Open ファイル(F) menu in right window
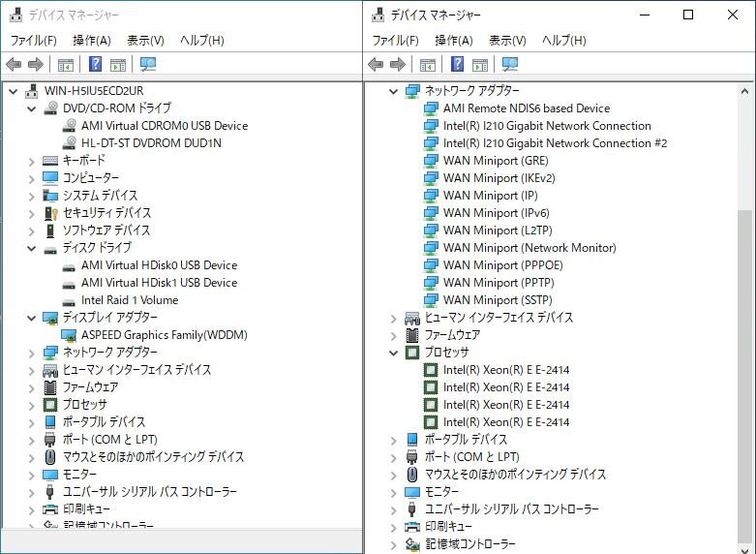 tap(395, 41)
